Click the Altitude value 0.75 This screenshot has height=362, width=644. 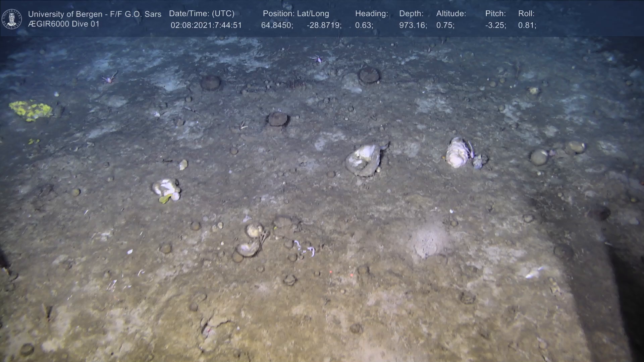click(x=445, y=25)
